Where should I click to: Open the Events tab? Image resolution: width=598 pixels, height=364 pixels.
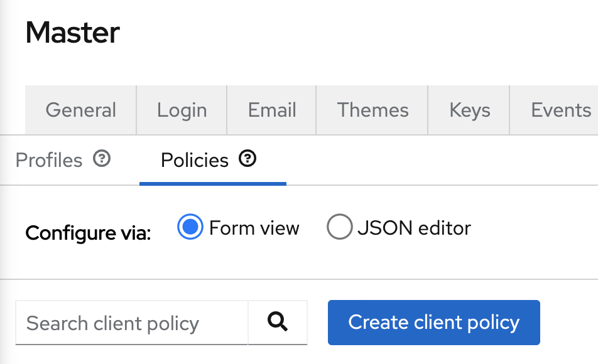(560, 110)
